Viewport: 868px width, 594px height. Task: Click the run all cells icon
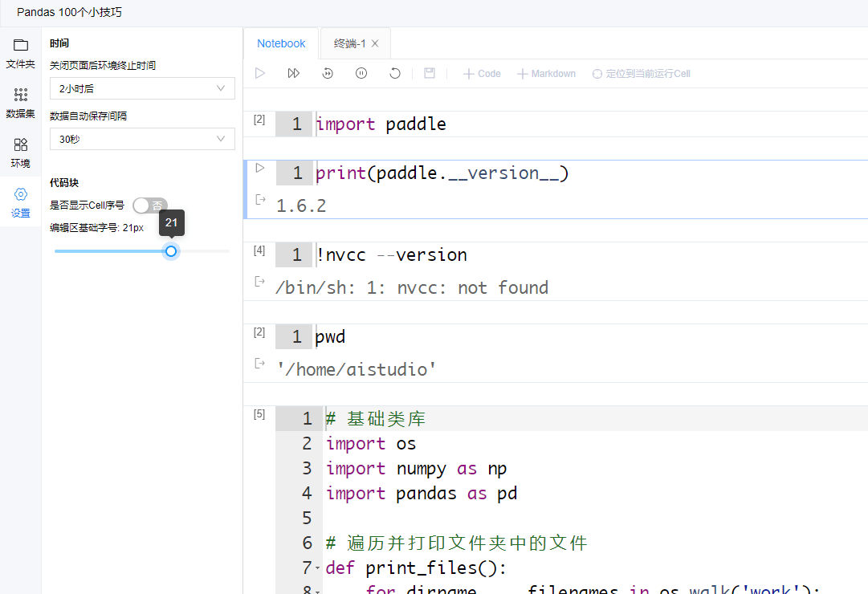(294, 73)
